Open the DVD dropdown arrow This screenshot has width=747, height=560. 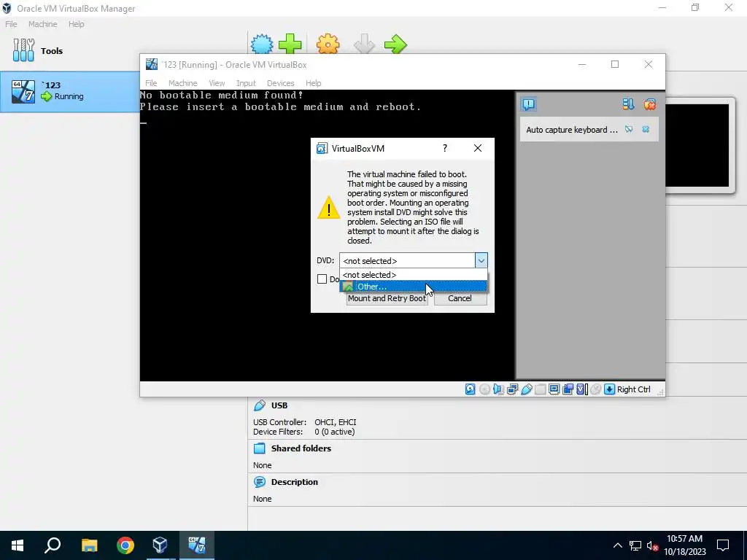481,260
